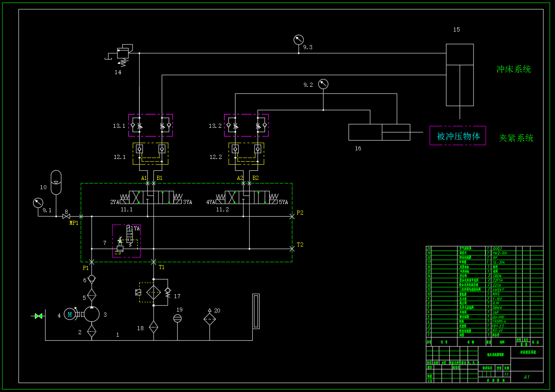Click the 被冲压物体 workpiece box
Image resolution: width=555 pixels, height=392 pixels.
point(458,136)
